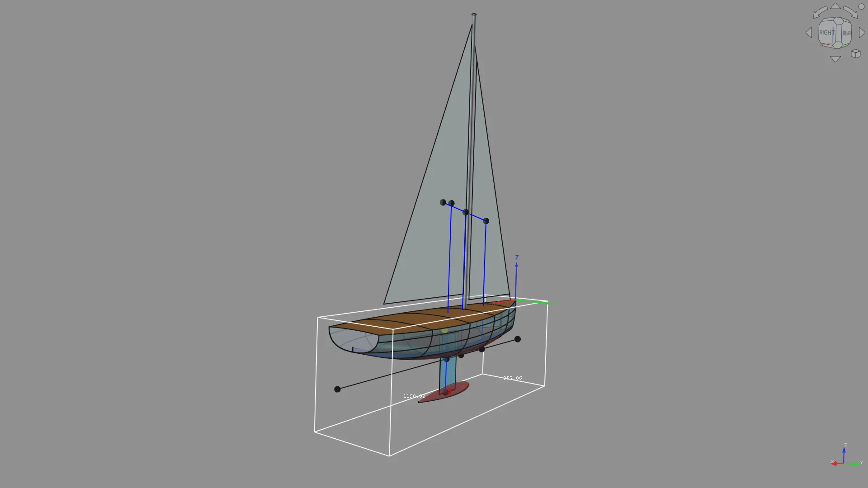868x488 pixels.
Task: Click the navigation cube's up arrow
Action: point(835,6)
